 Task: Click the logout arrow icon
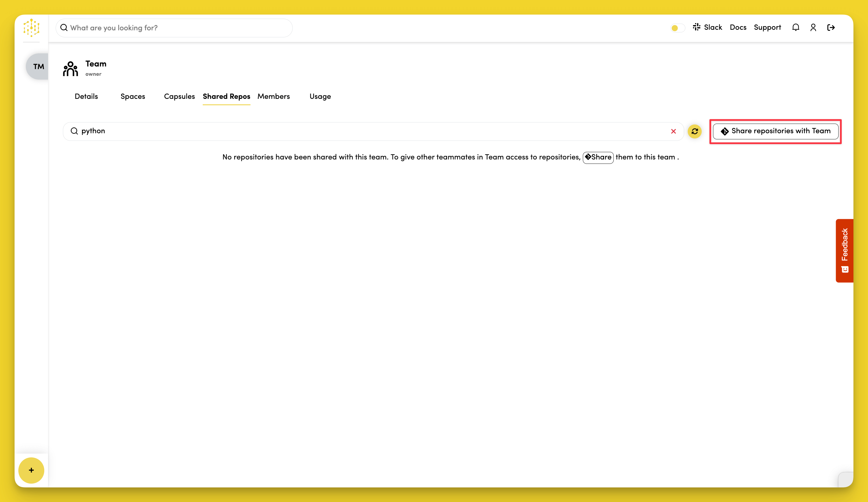[831, 28]
